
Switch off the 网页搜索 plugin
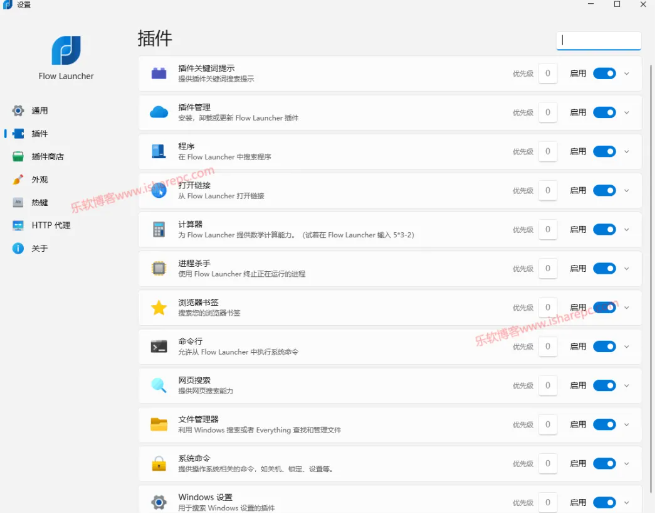coord(604,385)
